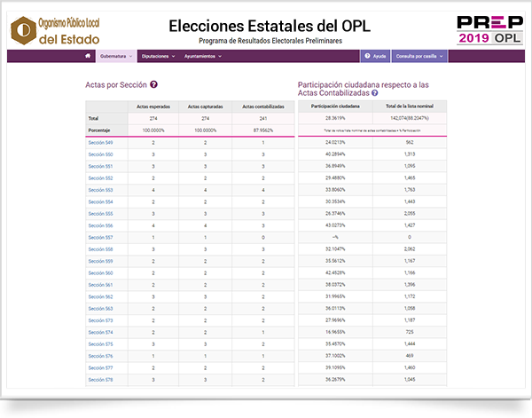Open the Gubernatura dropdown menu
This screenshot has height=418, width=532.
point(116,56)
